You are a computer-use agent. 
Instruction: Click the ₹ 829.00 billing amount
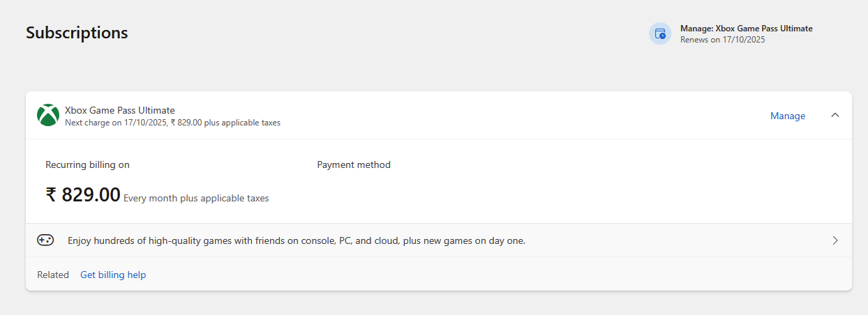point(83,195)
